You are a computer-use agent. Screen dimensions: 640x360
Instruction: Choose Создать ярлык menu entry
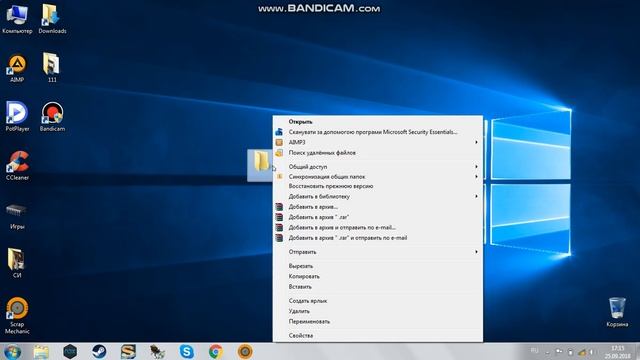(378, 301)
